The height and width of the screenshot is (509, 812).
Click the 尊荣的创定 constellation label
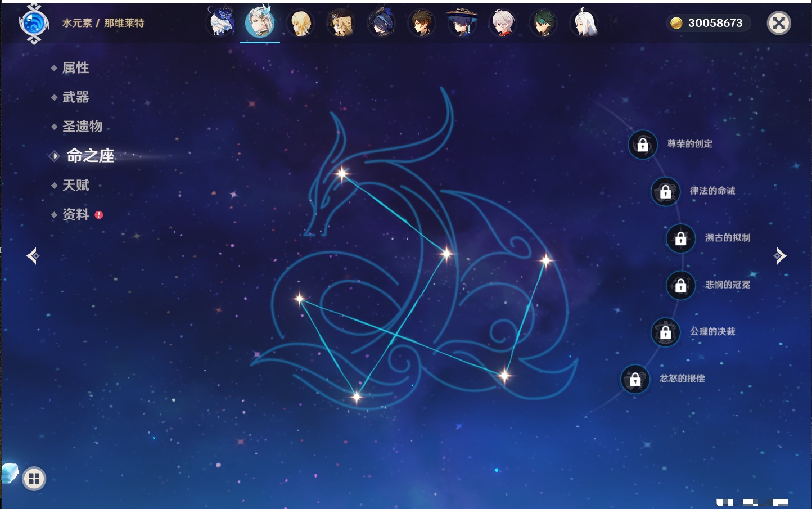click(690, 144)
